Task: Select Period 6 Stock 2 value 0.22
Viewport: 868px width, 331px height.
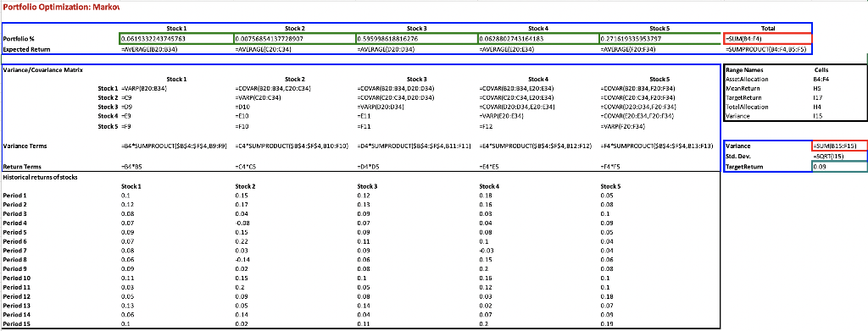Action: [241, 241]
